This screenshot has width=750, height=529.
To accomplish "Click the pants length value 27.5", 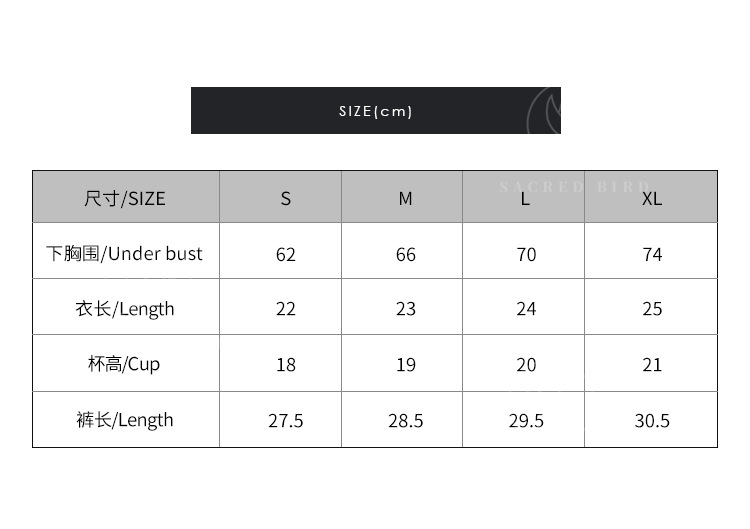I will [286, 421].
